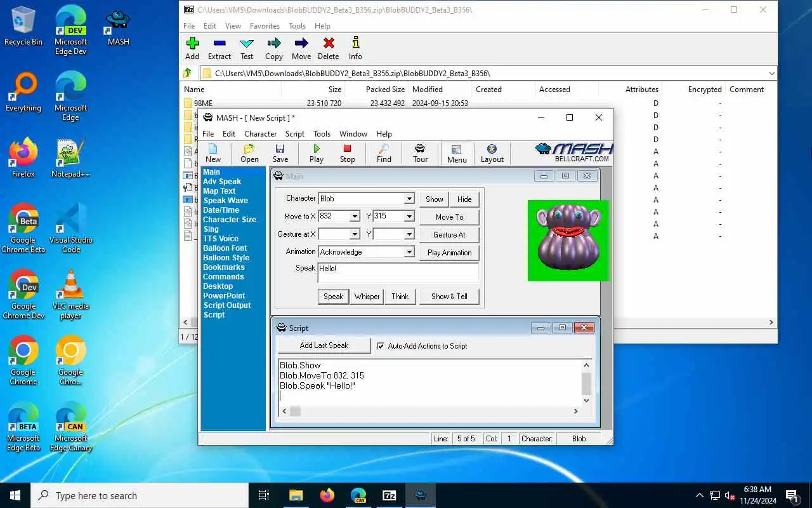
Task: Select the Notepad++ desktop icon
Action: click(70, 159)
